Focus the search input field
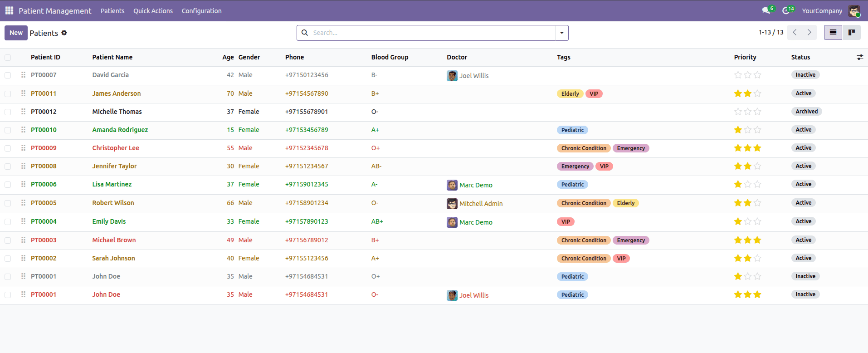This screenshot has height=353, width=868. coord(431,33)
